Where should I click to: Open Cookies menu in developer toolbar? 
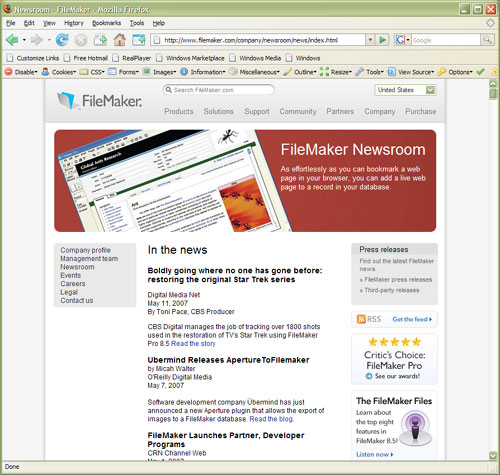pos(59,72)
